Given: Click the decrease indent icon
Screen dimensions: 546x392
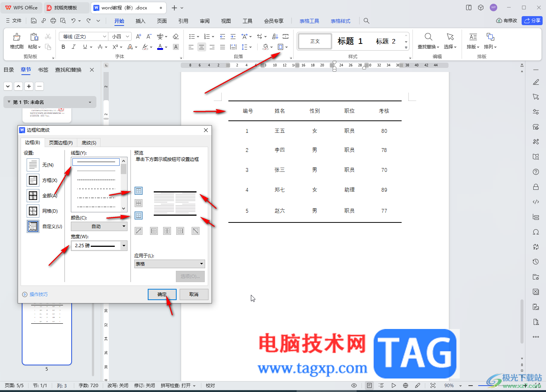Looking at the screenshot, I should click(x=222, y=36).
